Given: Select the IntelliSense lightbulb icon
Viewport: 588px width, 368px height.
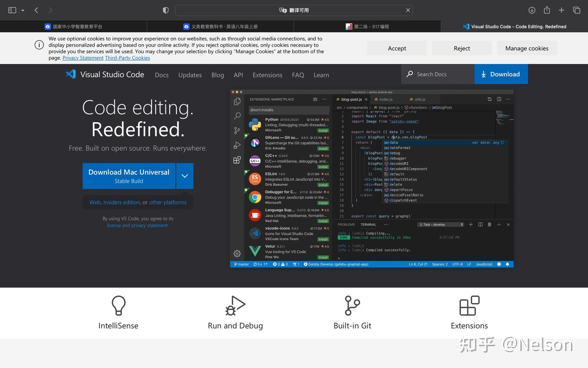Looking at the screenshot, I should 118,306.
